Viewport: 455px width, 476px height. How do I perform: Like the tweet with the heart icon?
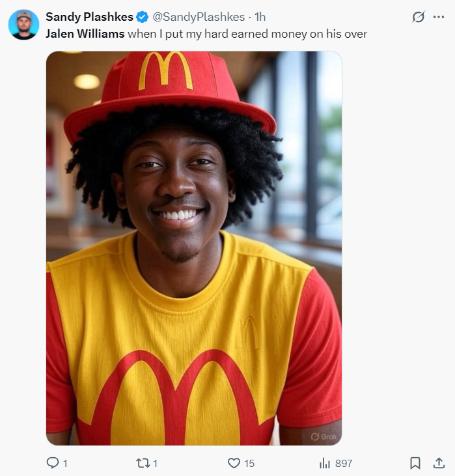coord(234,463)
